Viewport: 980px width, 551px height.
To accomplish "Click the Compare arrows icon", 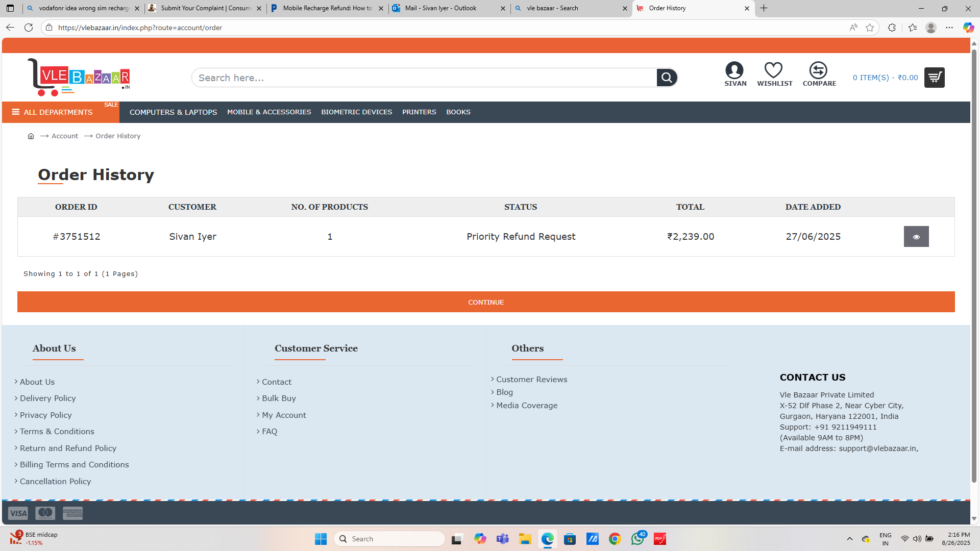I will [818, 70].
